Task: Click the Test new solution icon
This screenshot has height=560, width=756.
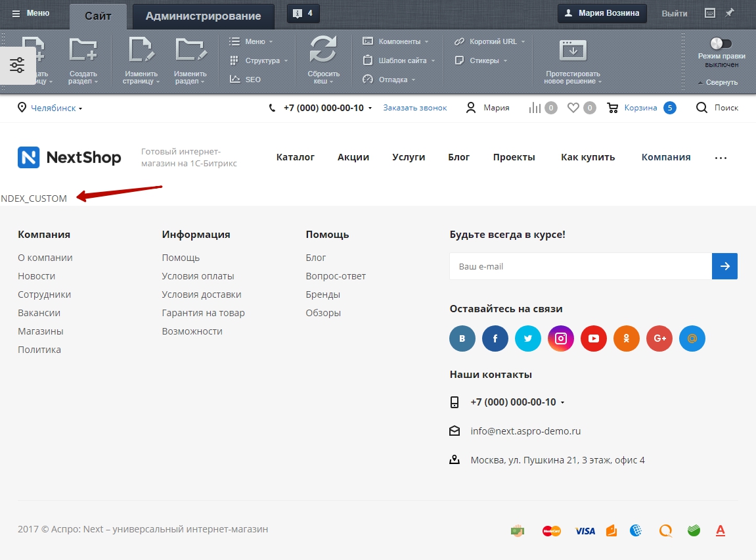Action: point(573,51)
